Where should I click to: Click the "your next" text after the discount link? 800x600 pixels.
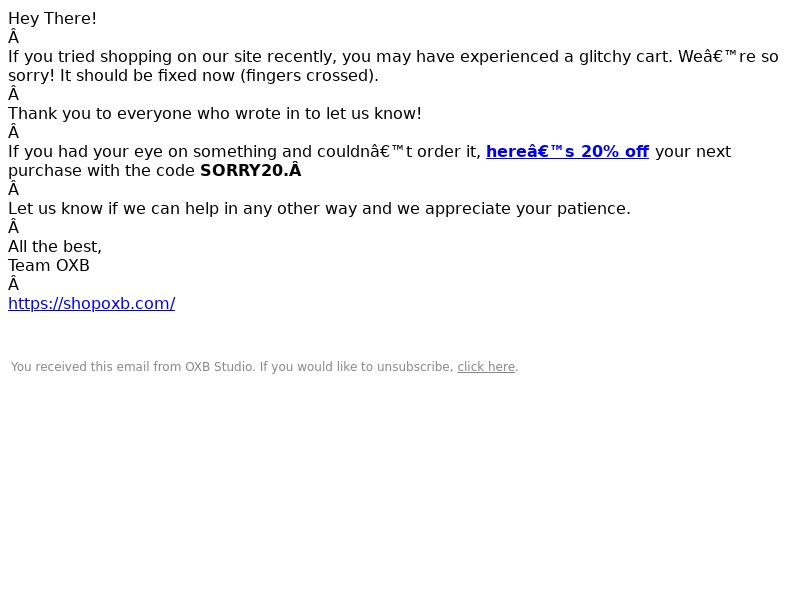click(693, 152)
